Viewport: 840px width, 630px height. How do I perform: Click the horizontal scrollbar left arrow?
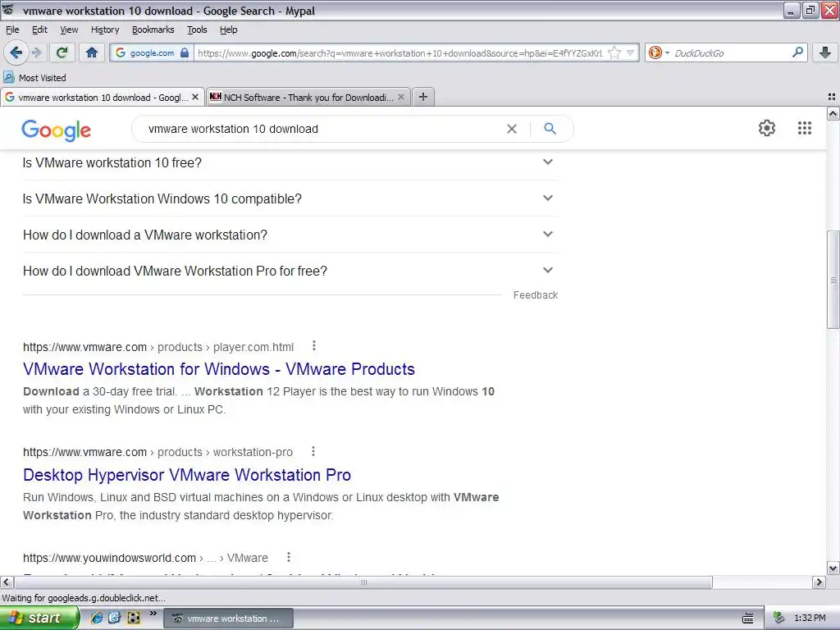pyautogui.click(x=7, y=582)
